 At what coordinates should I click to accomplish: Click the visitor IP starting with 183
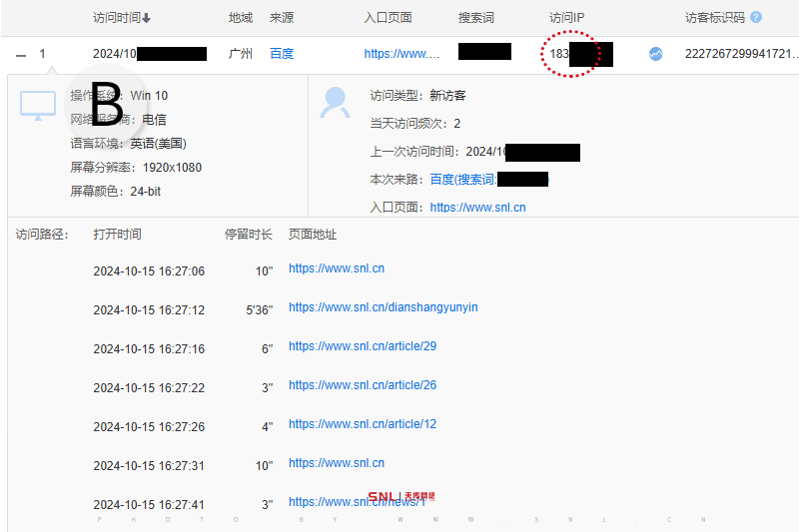tap(559, 54)
